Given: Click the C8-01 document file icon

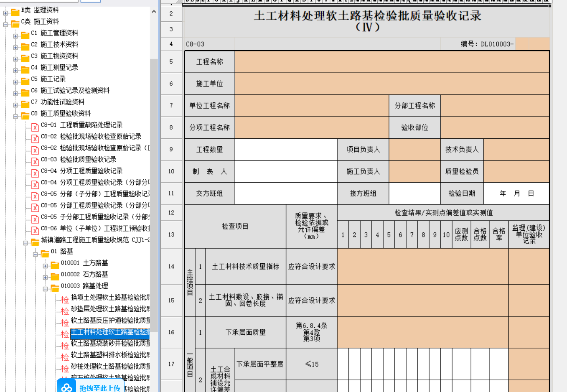Looking at the screenshot, I should (x=35, y=127).
